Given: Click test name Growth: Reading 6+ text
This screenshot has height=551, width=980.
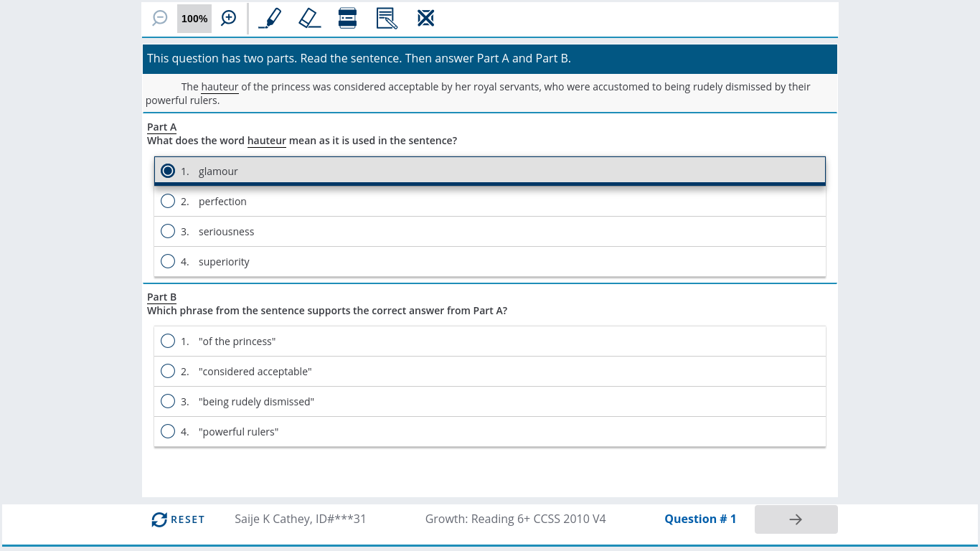Looking at the screenshot, I should coord(515,519).
